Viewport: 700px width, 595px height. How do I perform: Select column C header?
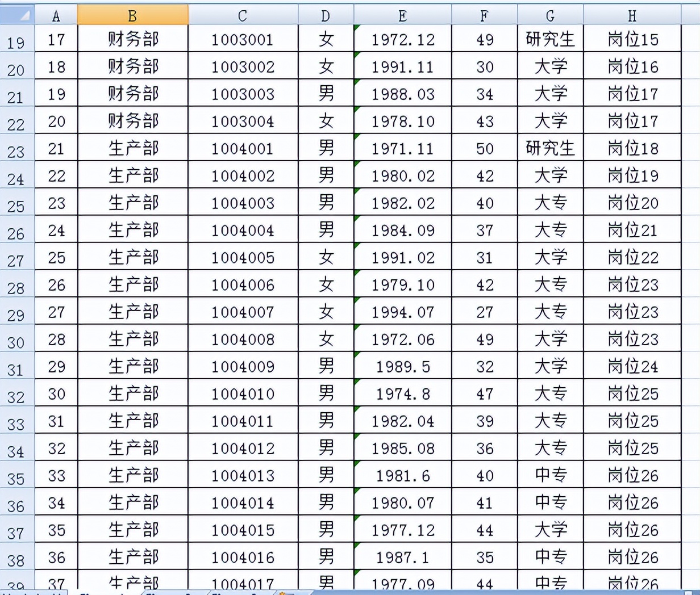[243, 15]
